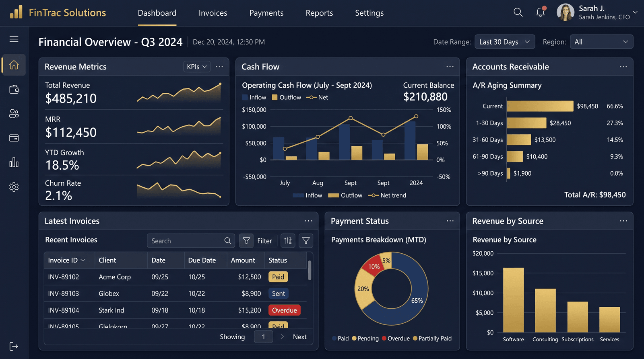Click the MRR $112,450 value
Viewport: 644px width, 359px height.
coord(71,132)
